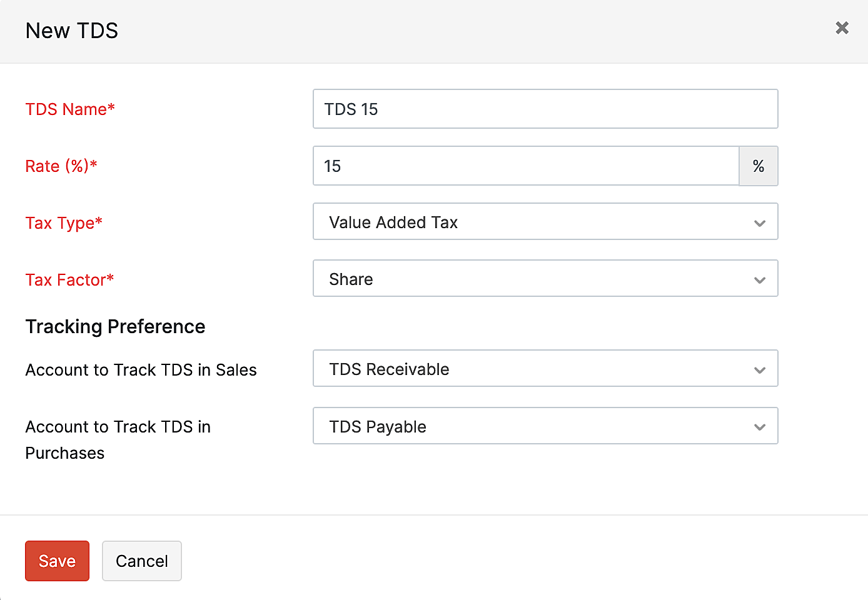Open the TDS Payable account selector
The height and width of the screenshot is (600, 868).
[538, 426]
